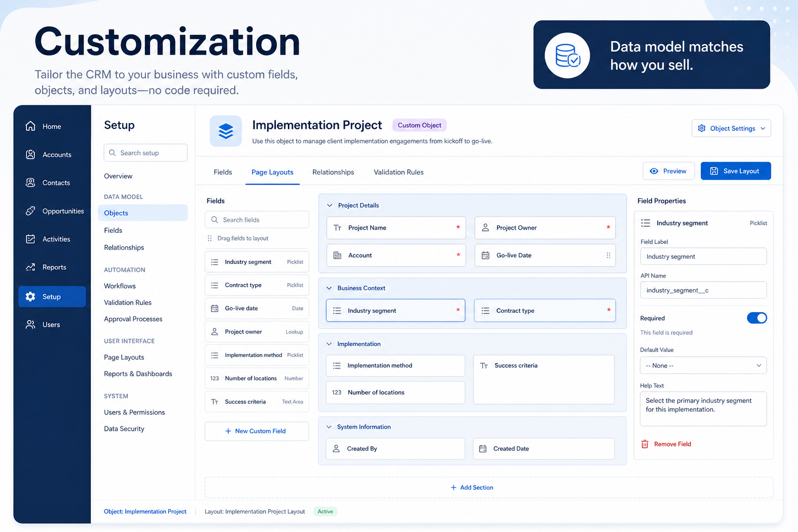Click the Contacts icon in sidebar
The width and height of the screenshot is (798, 532).
pos(31,182)
